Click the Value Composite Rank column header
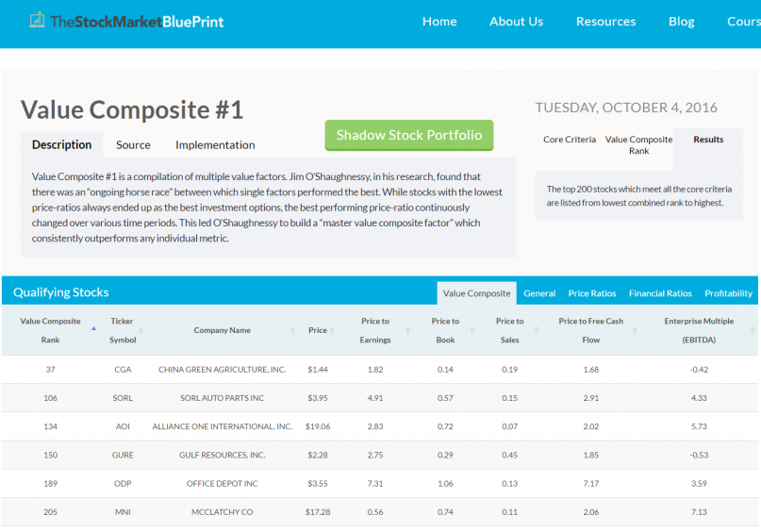Image resolution: width=761 pixels, height=532 pixels. pos(51,330)
